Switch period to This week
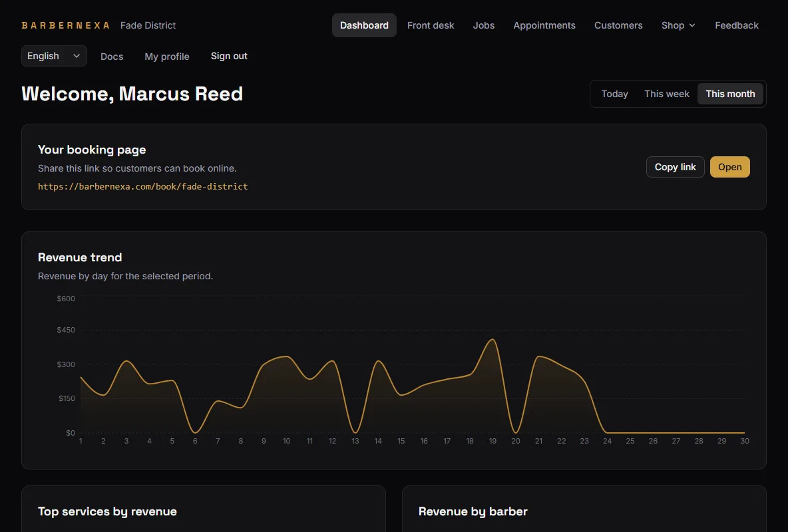The image size is (788, 532). click(666, 94)
